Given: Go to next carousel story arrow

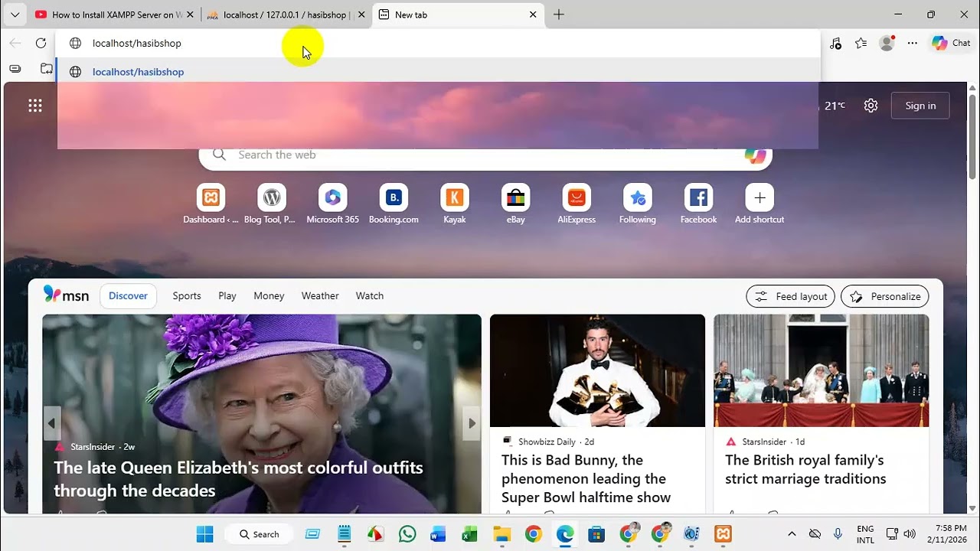Looking at the screenshot, I should click(472, 422).
